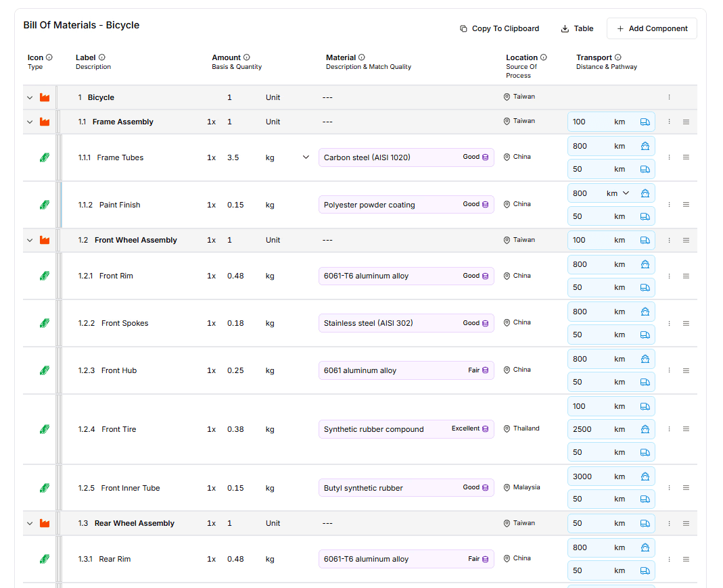The height and width of the screenshot is (588, 723).
Task: Open km unit dropdown in Paint Finish transport
Action: tap(626, 193)
